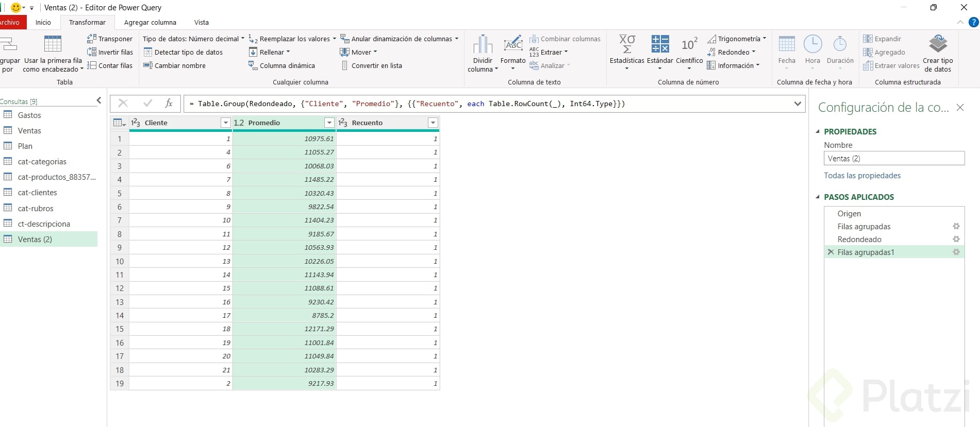This screenshot has height=427, width=980.
Task: Click the Dividir columna icon
Action: [x=483, y=45]
